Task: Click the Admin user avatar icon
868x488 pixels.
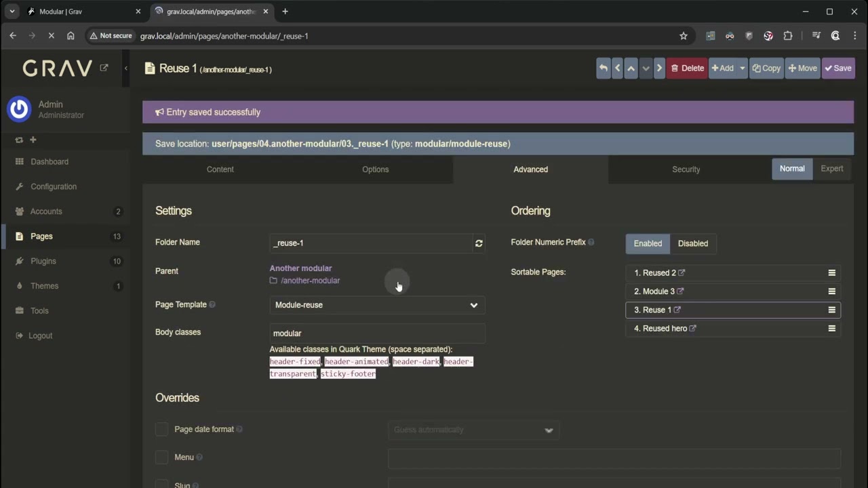Action: pyautogui.click(x=19, y=109)
